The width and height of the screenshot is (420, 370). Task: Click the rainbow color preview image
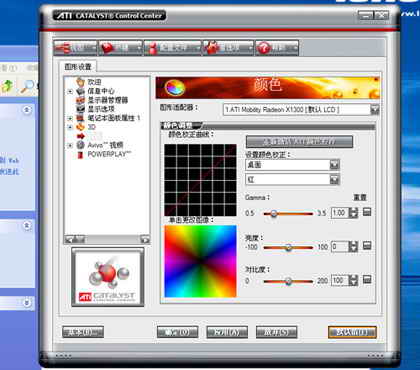(x=200, y=261)
